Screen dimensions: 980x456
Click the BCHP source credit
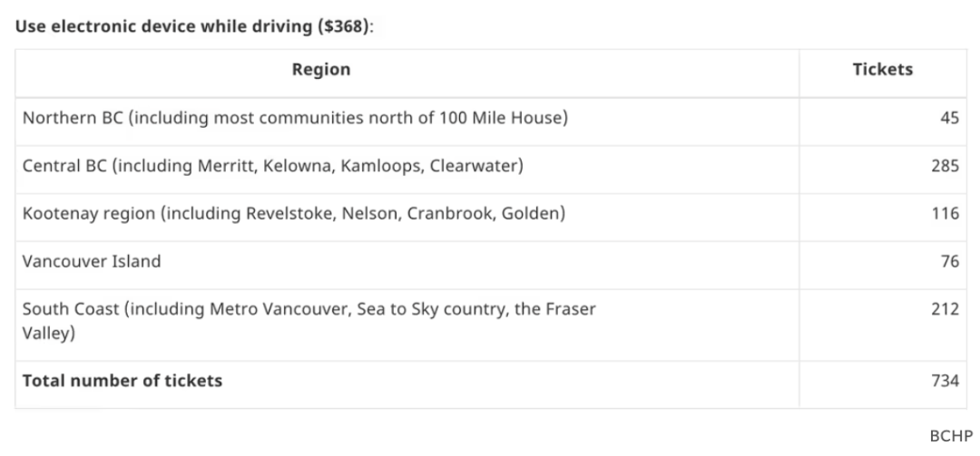tap(952, 436)
